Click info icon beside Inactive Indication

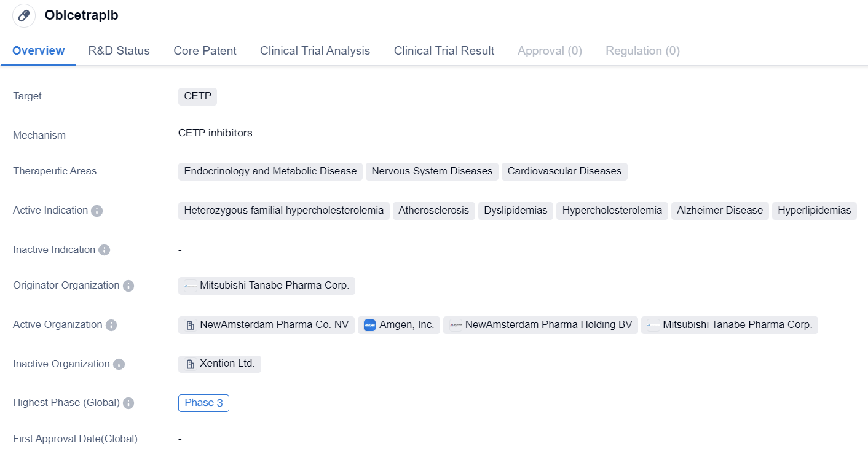coord(105,250)
